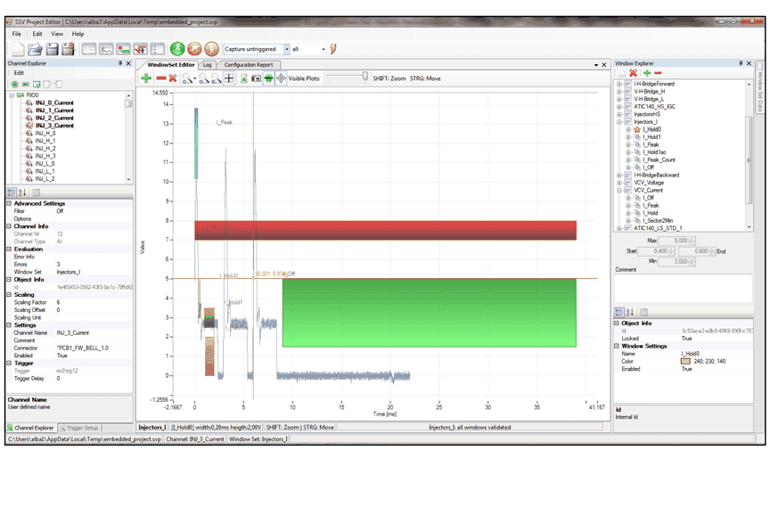The height and width of the screenshot is (532, 770).
Task: Save the project with the floppy disk icon
Action: (x=52, y=49)
